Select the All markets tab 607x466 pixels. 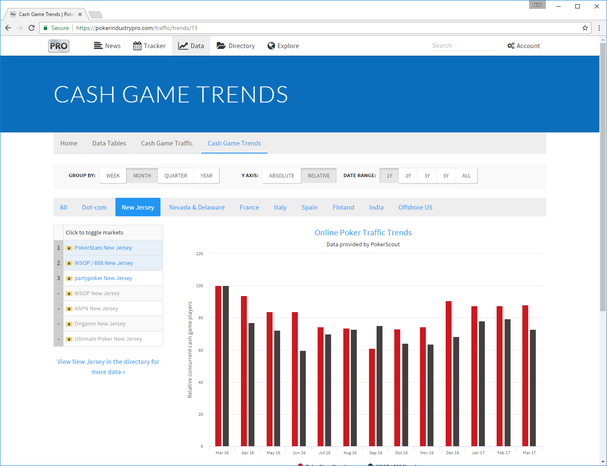63,207
